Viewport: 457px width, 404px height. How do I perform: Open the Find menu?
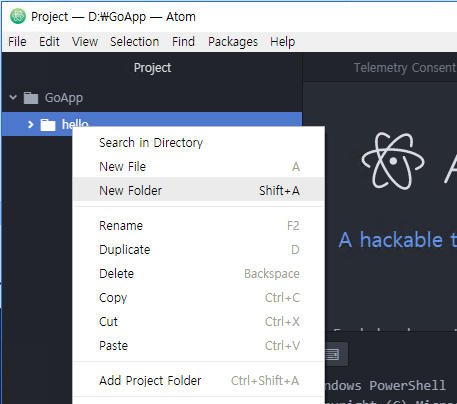(183, 42)
